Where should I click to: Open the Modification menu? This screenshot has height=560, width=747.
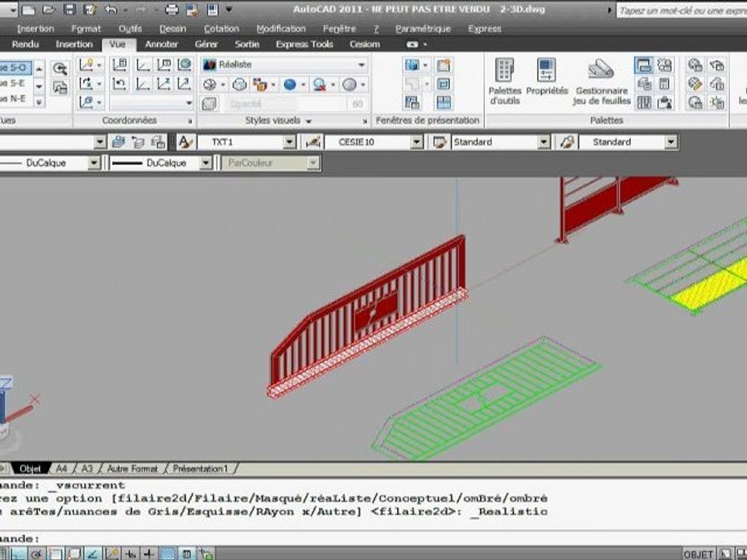click(x=281, y=29)
